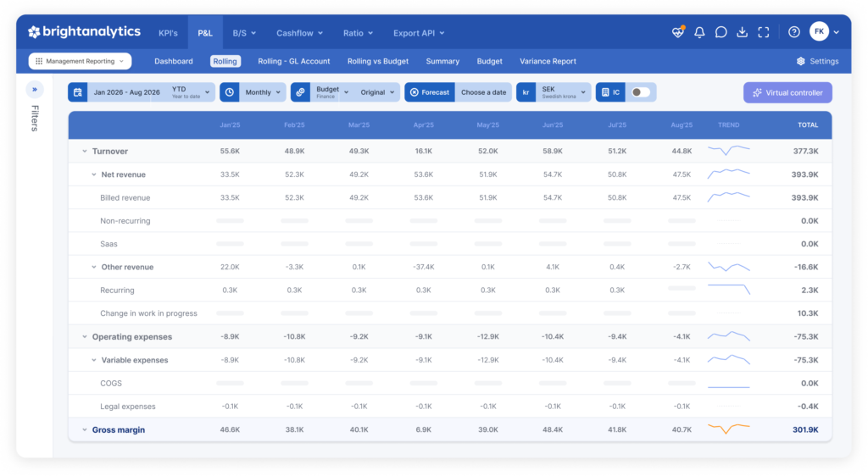Viewport: 868px width, 476px height.
Task: Open the user menu chevron beside FK
Action: pos(837,33)
